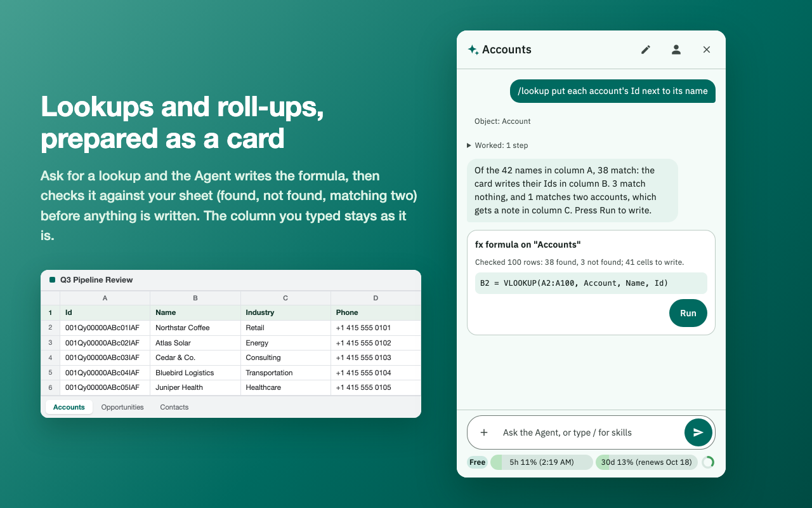This screenshot has height=508, width=812.
Task: Switch to the Accounts sheet tab
Action: [x=69, y=407]
